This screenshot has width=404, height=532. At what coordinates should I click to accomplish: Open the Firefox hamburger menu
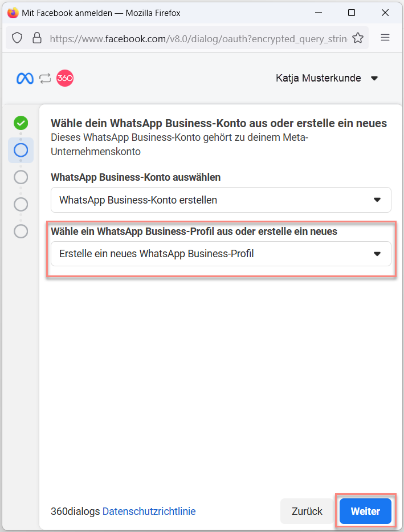385,38
